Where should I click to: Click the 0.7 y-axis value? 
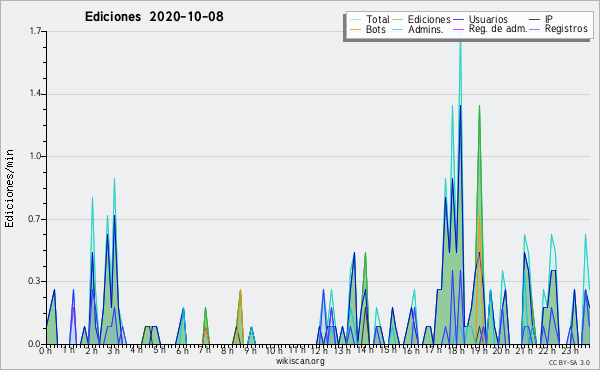[34, 219]
